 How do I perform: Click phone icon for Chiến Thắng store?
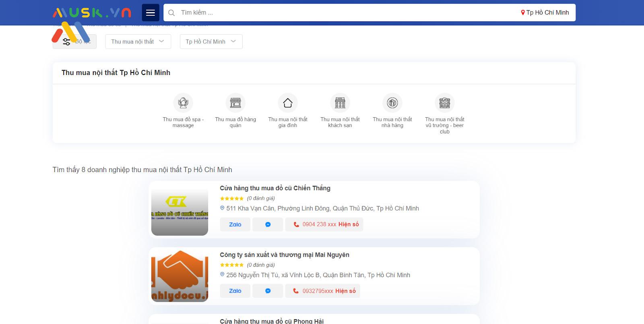click(x=296, y=224)
